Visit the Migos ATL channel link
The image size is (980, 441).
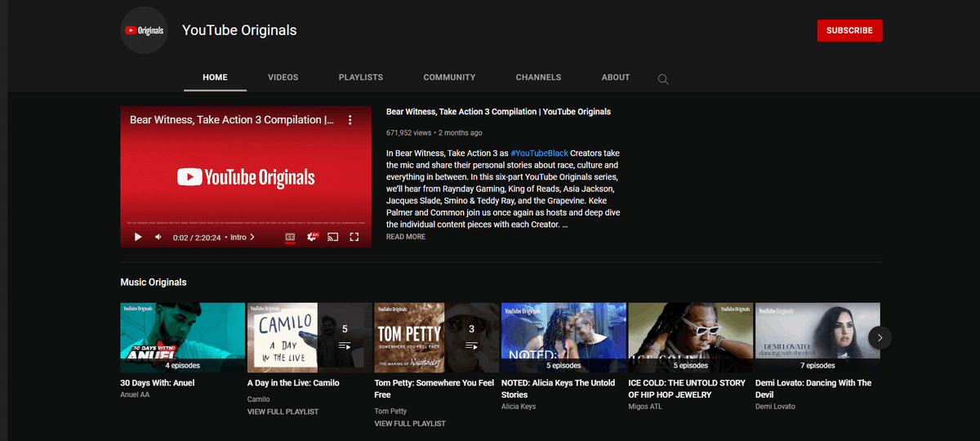click(x=647, y=407)
